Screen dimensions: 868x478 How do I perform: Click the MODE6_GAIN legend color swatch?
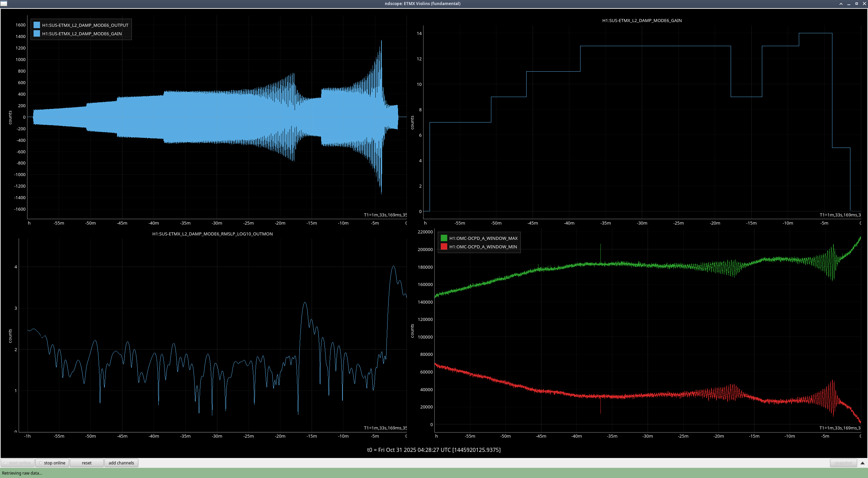pyautogui.click(x=37, y=34)
